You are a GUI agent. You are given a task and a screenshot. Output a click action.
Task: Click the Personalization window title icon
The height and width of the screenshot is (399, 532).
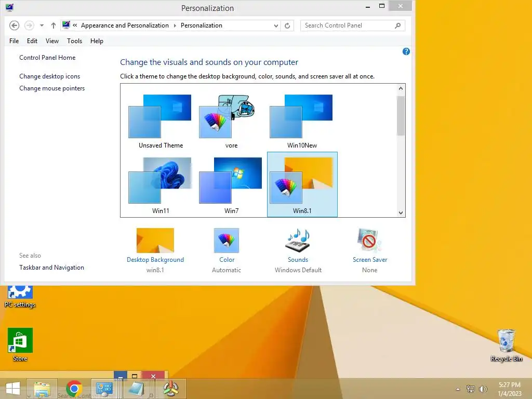(9, 7)
